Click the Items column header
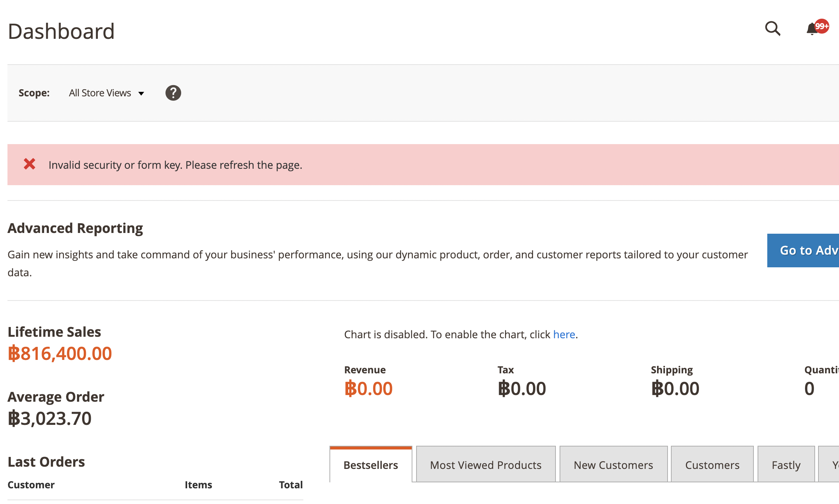This screenshot has width=839, height=504. click(x=198, y=485)
